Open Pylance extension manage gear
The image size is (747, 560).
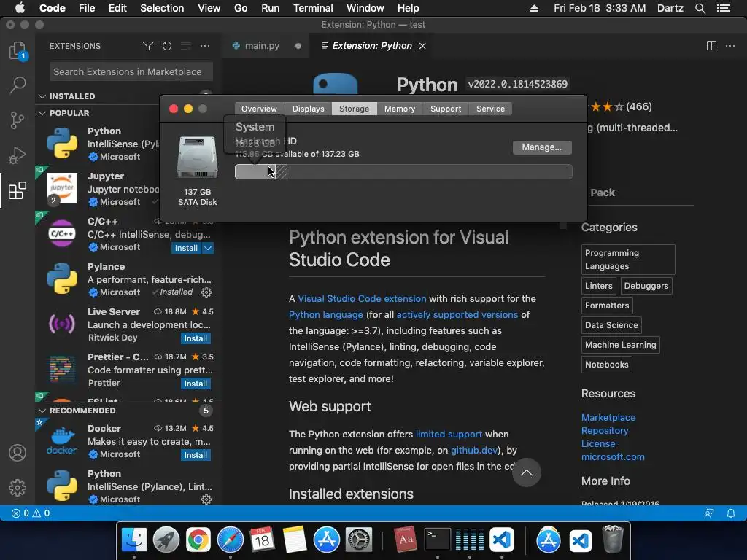point(206,292)
